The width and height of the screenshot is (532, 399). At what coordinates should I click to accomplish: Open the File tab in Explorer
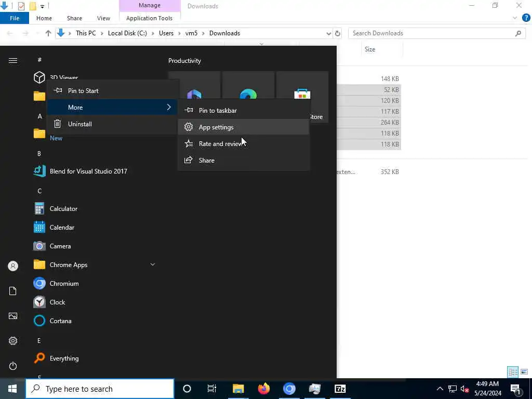click(15, 18)
